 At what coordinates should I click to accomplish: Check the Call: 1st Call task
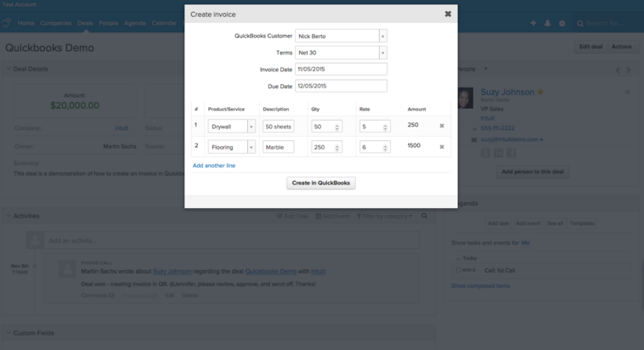[x=458, y=270]
